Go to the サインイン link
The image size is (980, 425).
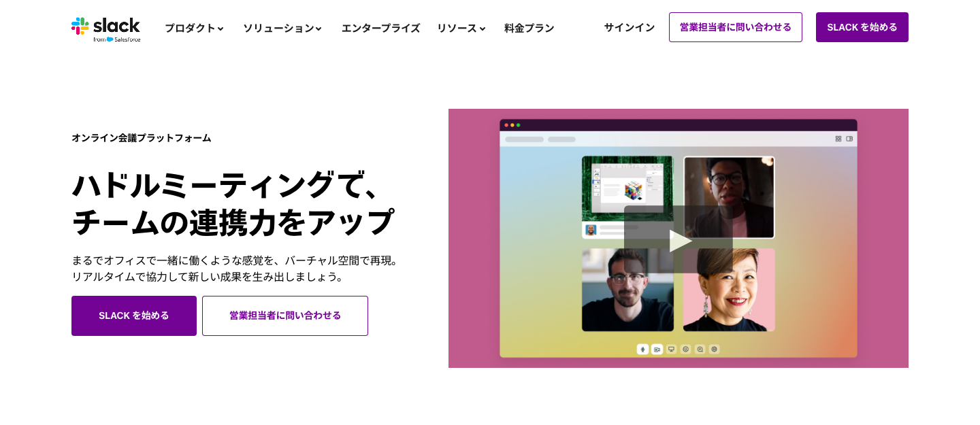pos(630,27)
